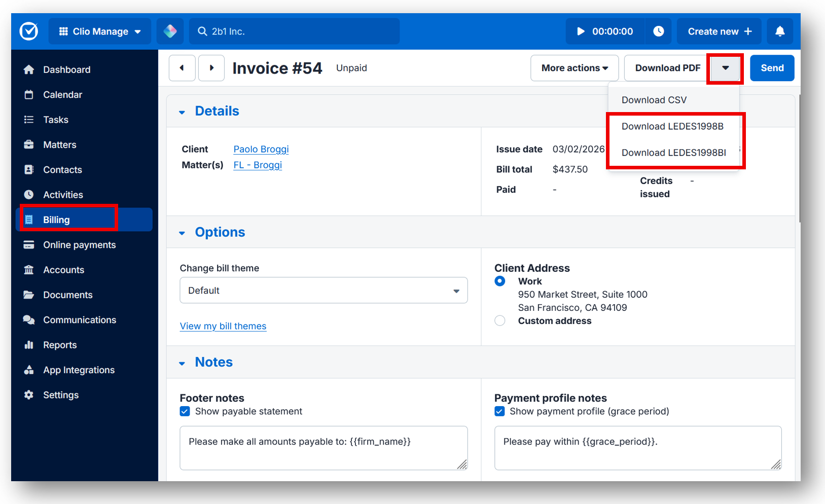The height and width of the screenshot is (504, 825).
Task: Open the bill theme Default dropdown
Action: (x=323, y=290)
